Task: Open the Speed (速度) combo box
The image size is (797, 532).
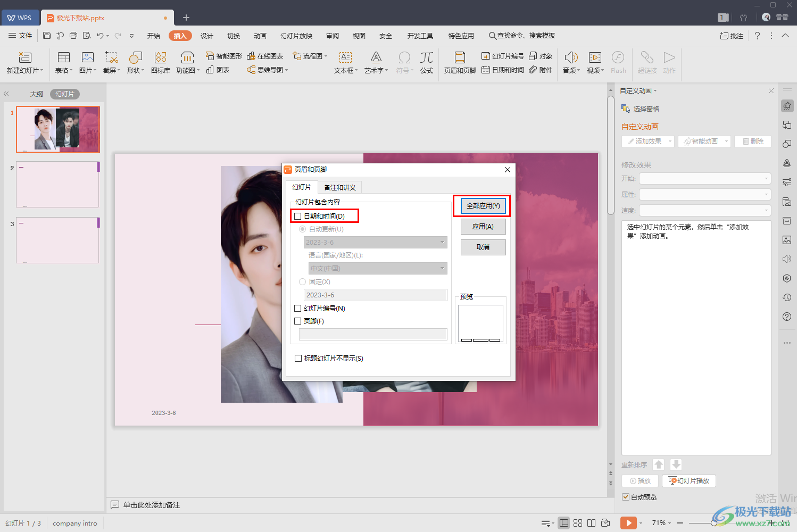Action: click(x=705, y=210)
